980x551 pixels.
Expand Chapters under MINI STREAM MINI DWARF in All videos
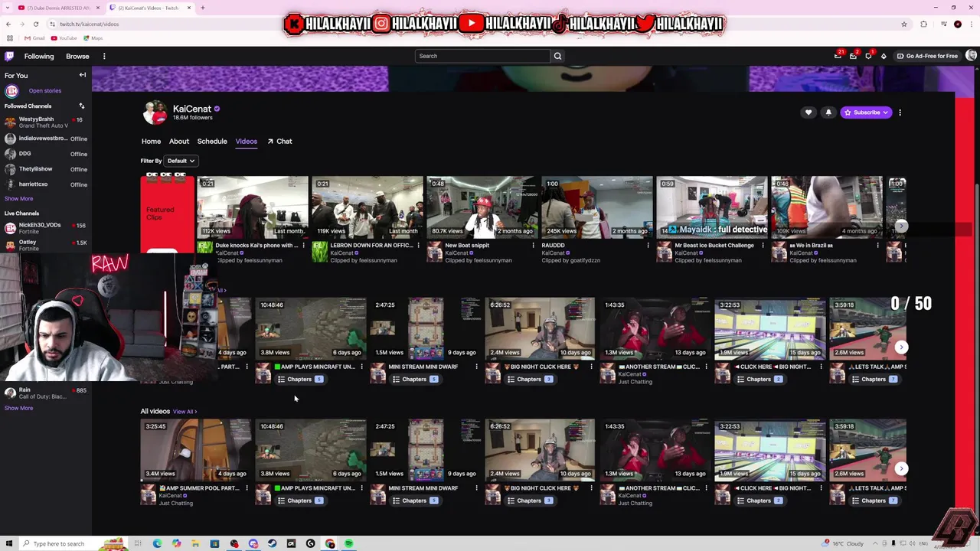pos(415,501)
